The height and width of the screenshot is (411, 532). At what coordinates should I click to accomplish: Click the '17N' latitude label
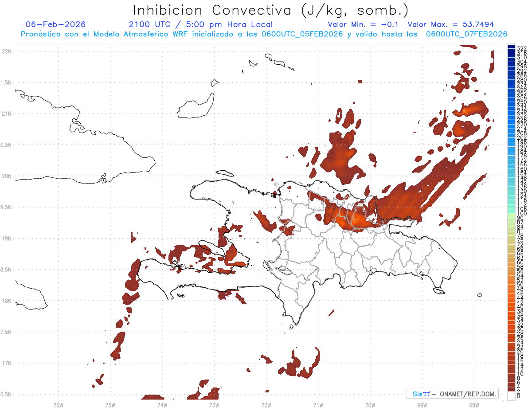(x=7, y=363)
